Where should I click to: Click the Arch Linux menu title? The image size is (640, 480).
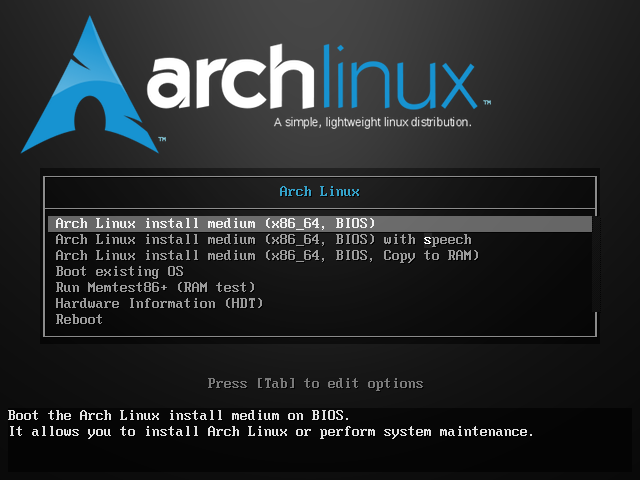320,191
